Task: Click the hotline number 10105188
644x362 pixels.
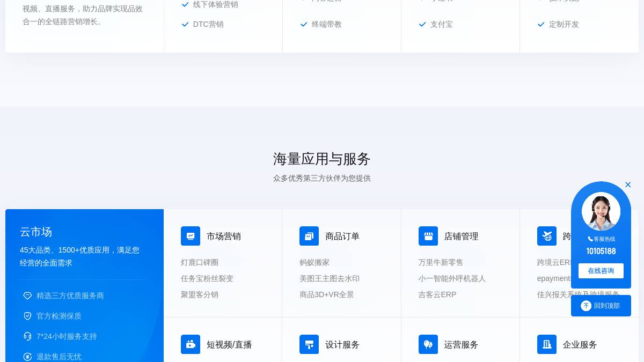Action: coord(601,251)
